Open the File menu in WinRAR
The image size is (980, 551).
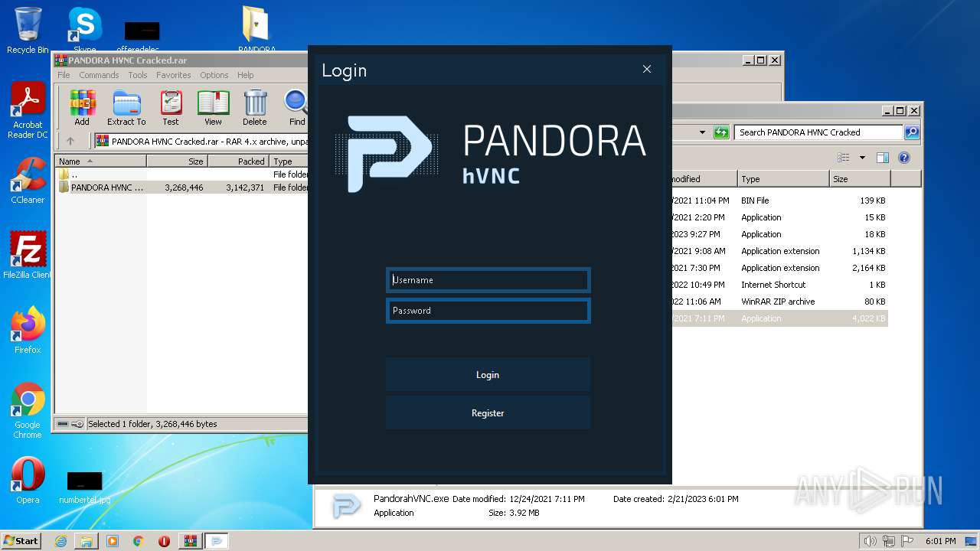(64, 75)
